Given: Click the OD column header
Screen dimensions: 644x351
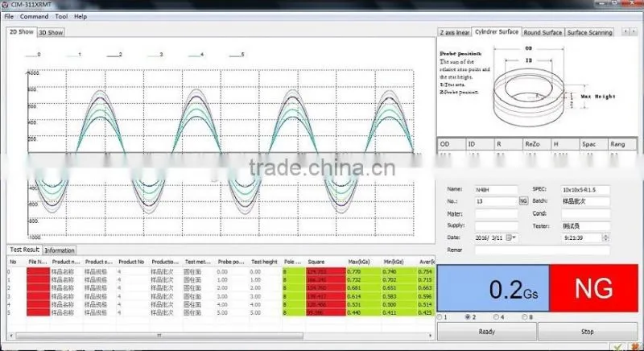Looking at the screenshot, I should click(x=452, y=144).
